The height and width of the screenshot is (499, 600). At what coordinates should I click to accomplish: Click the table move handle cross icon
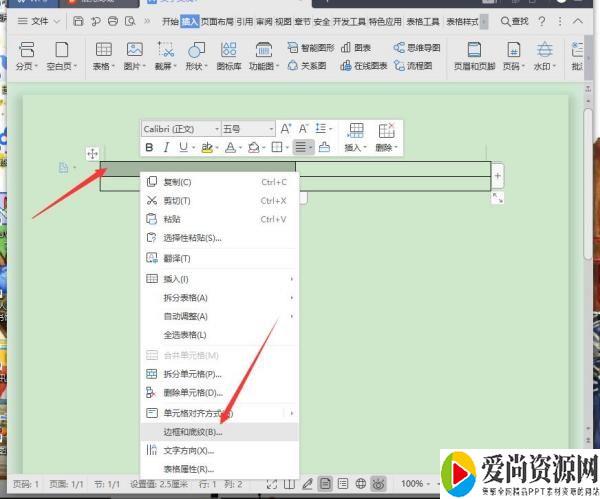point(92,153)
